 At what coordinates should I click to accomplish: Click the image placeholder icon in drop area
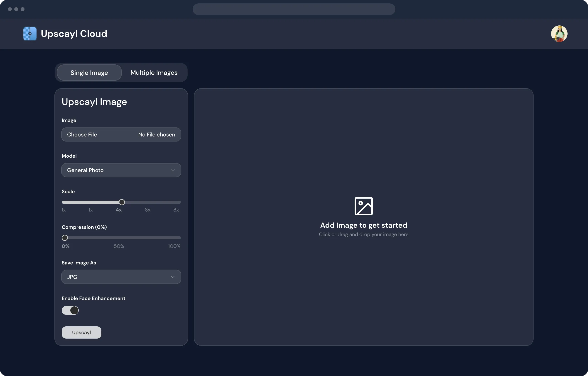pyautogui.click(x=363, y=206)
